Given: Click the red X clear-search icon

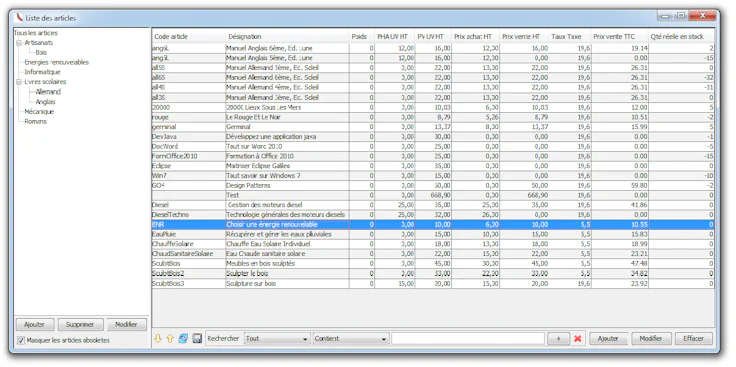Looking at the screenshot, I should (578, 338).
